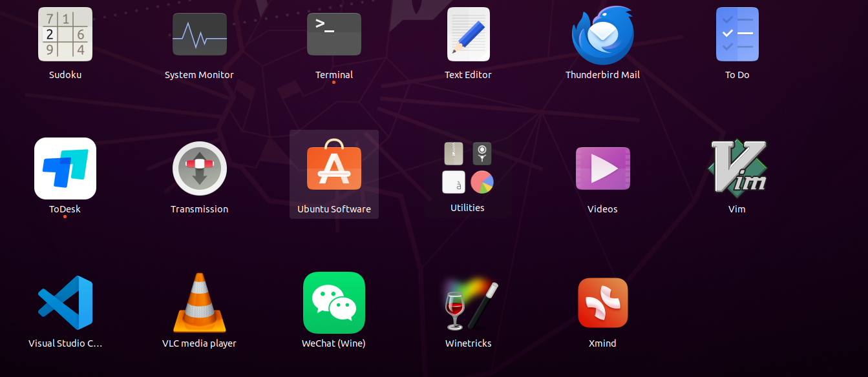Image resolution: width=868 pixels, height=377 pixels.
Task: Launch the Videos player icon
Action: [603, 168]
